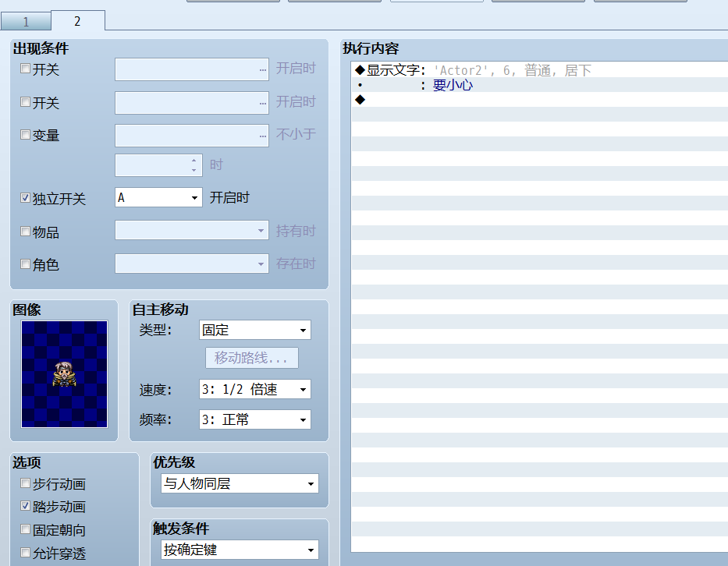Turn on the 固定朝向 option
Viewport: 728px width, 566px height.
(x=26, y=529)
